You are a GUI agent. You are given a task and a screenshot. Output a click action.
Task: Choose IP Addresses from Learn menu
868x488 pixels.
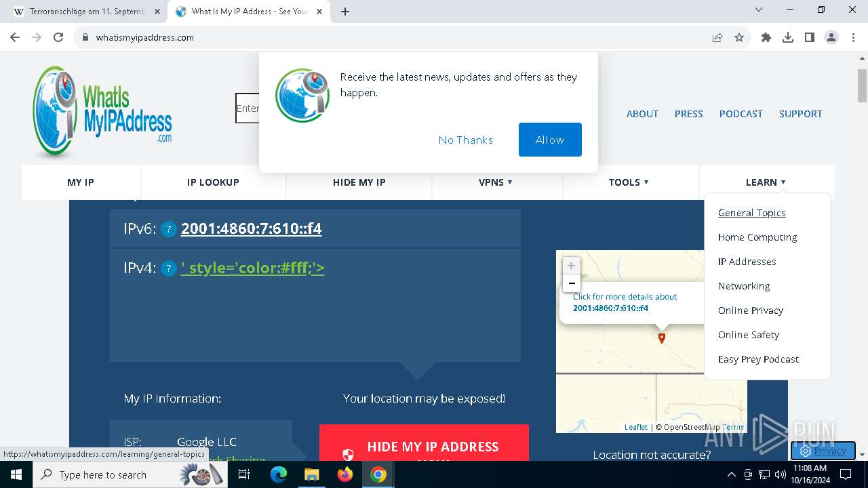(x=747, y=262)
